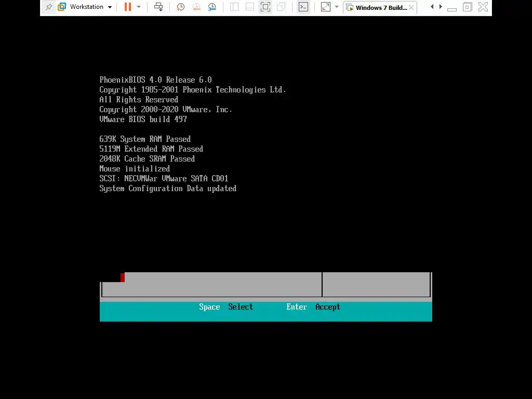Click the 5119M Extended RAM Passed line

[x=151, y=149]
